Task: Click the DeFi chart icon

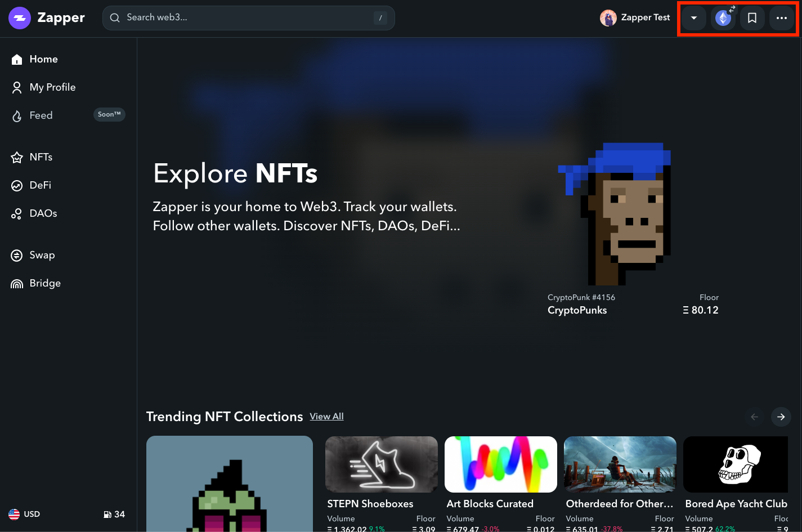Action: [17, 186]
